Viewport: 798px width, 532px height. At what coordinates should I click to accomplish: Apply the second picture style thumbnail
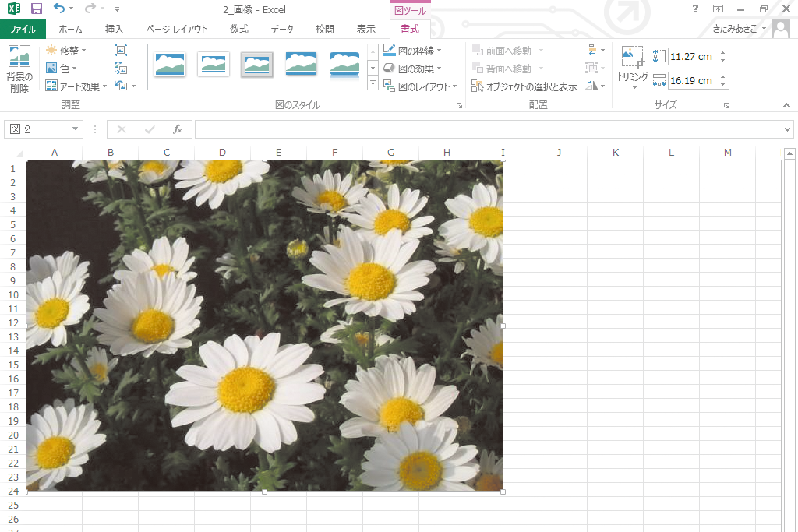click(214, 64)
